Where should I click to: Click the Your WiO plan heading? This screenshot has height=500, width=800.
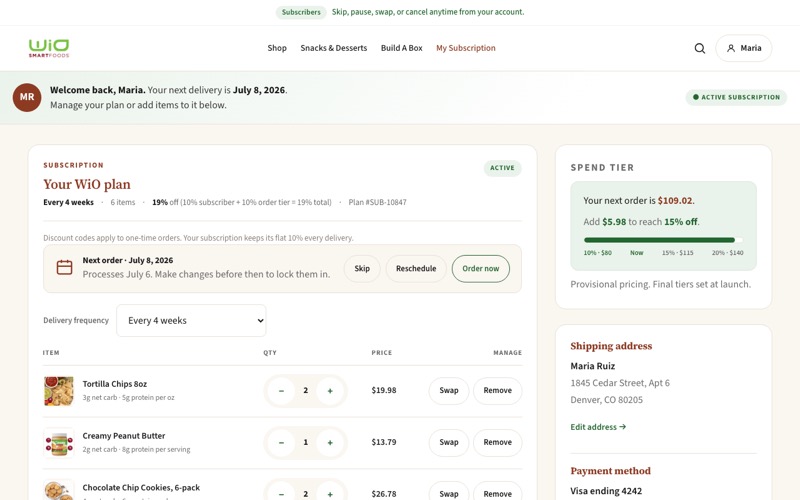tap(87, 184)
